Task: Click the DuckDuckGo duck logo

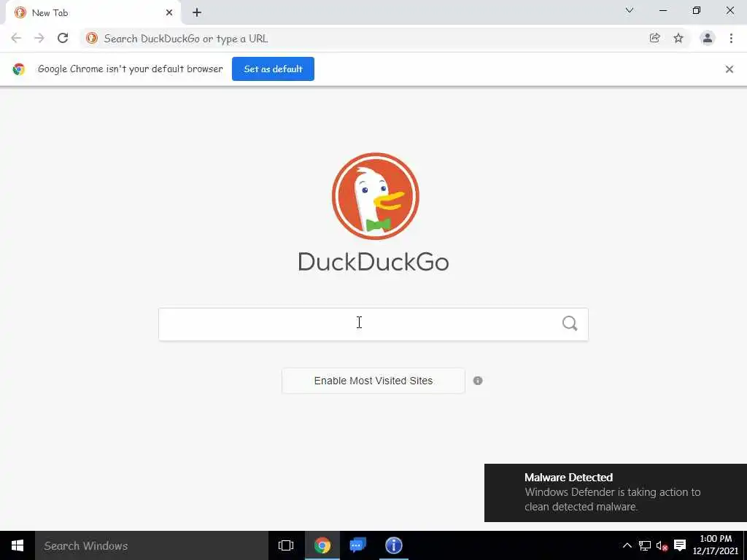Action: click(x=376, y=196)
